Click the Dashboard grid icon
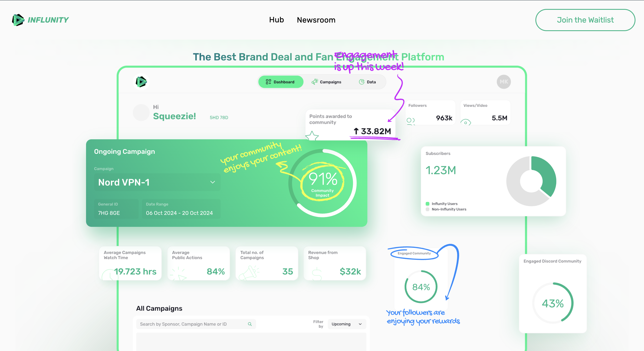Image resolution: width=644 pixels, height=351 pixels. click(x=268, y=82)
